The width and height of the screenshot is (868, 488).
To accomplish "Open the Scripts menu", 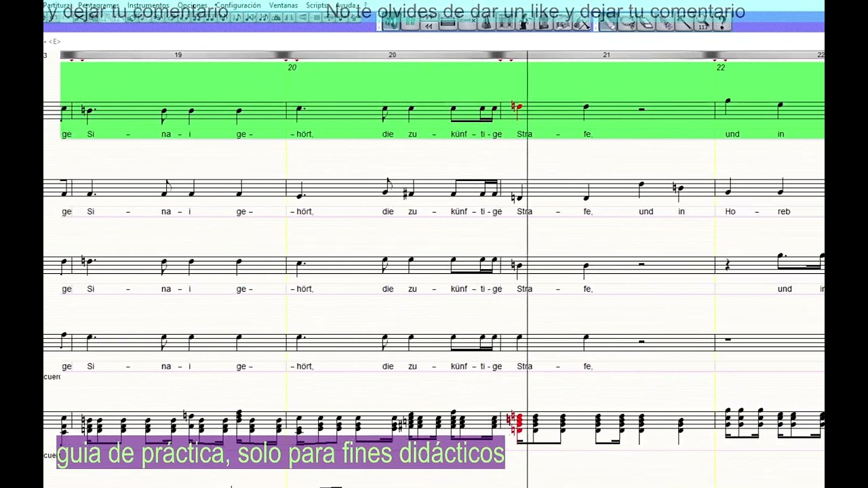I will tap(317, 5).
